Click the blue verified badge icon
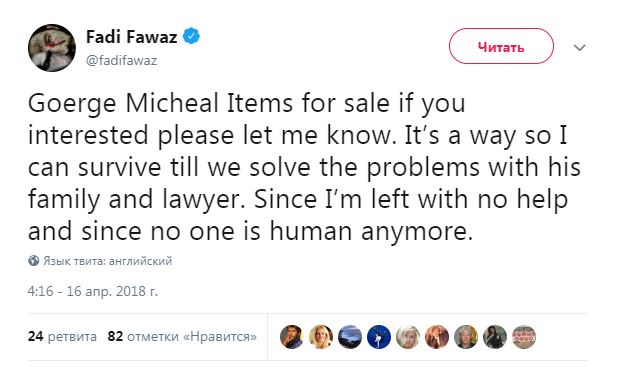 pos(192,36)
